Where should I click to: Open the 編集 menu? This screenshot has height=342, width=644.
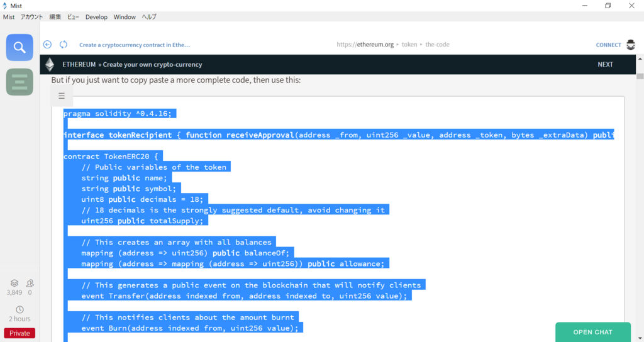(x=55, y=17)
